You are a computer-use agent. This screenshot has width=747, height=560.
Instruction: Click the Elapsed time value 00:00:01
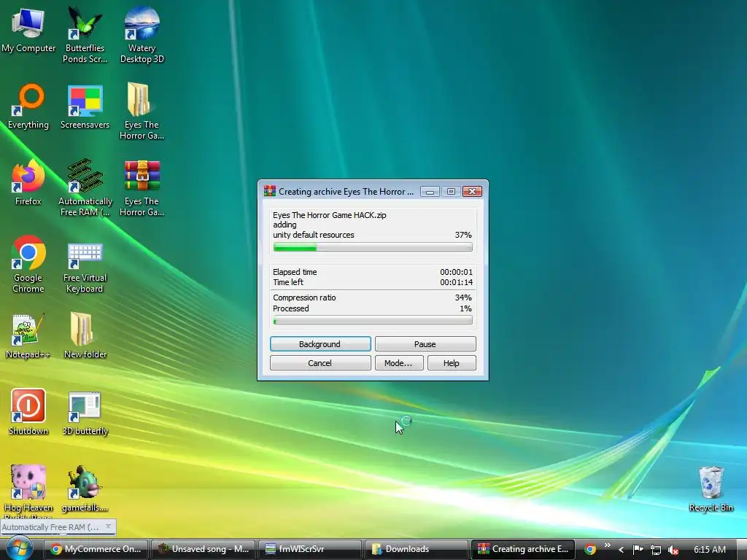pos(457,272)
